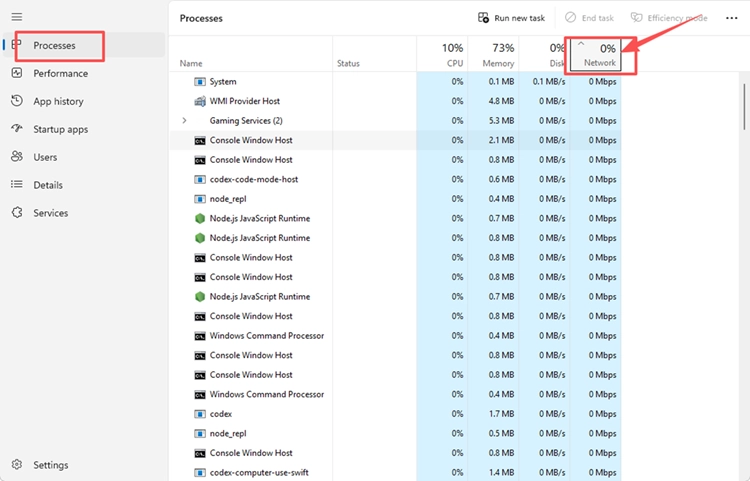Click the Settings gear icon
Image resolution: width=750 pixels, height=481 pixels.
pos(17,465)
